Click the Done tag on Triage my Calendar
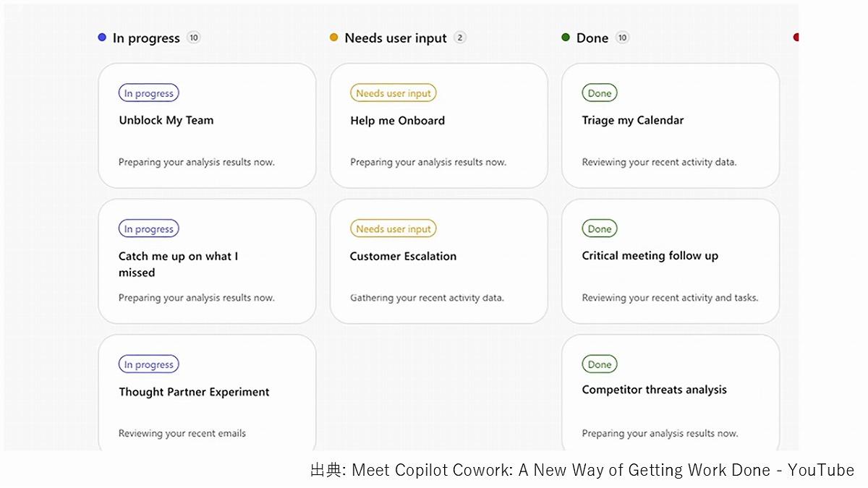Viewport: 868px width, 488px height. [600, 93]
